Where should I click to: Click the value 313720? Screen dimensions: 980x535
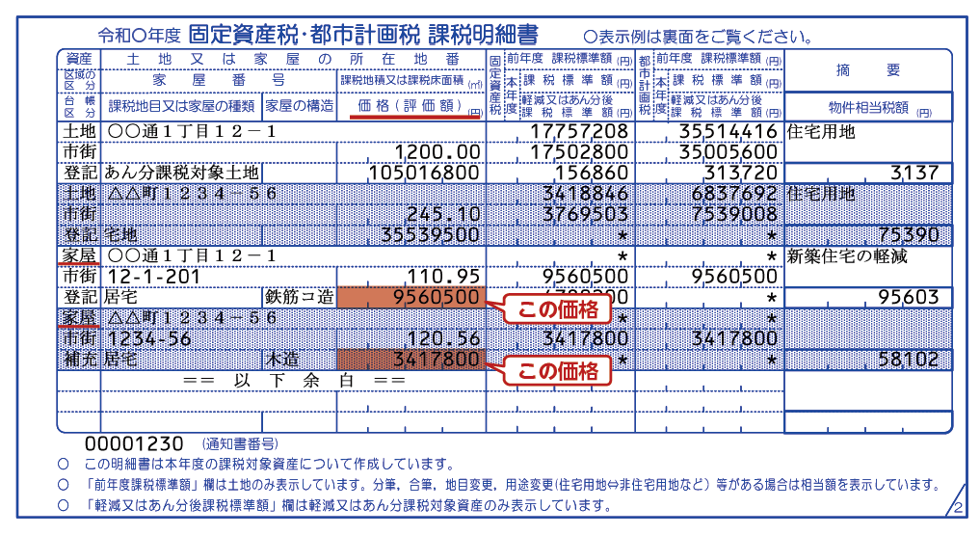click(741, 173)
